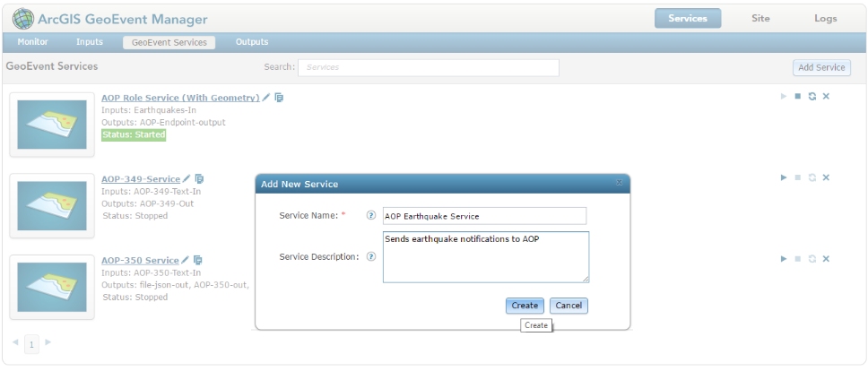
Task: Restart the AOP-350 Service
Action: [x=812, y=259]
